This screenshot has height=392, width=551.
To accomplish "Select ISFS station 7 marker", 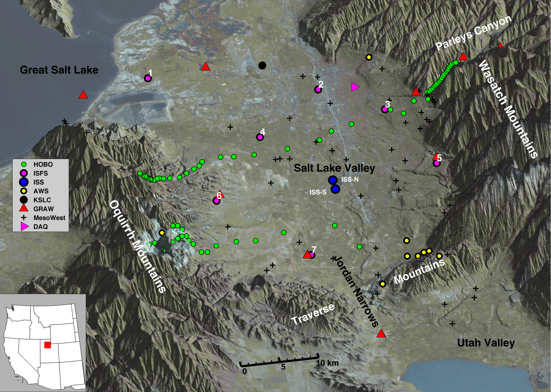I will pos(312,255).
